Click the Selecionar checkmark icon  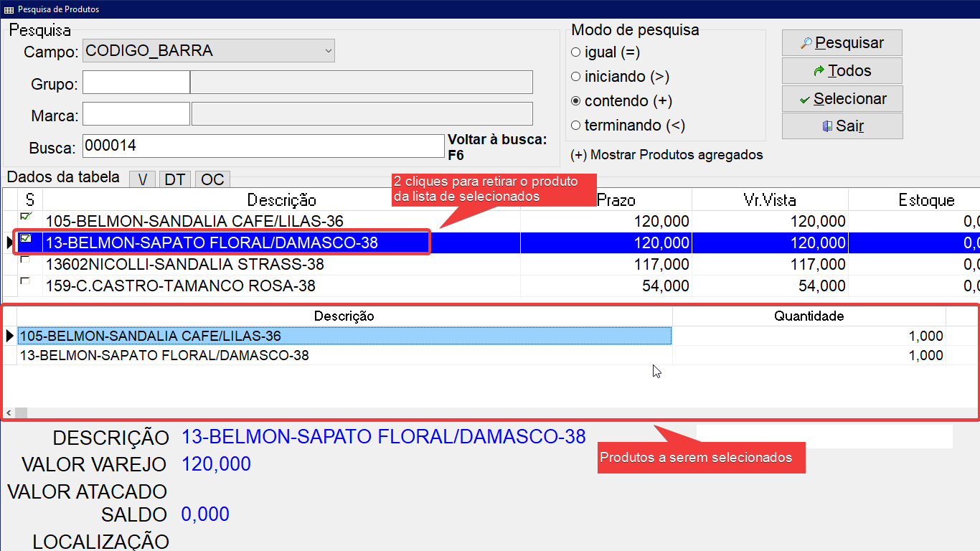[805, 100]
